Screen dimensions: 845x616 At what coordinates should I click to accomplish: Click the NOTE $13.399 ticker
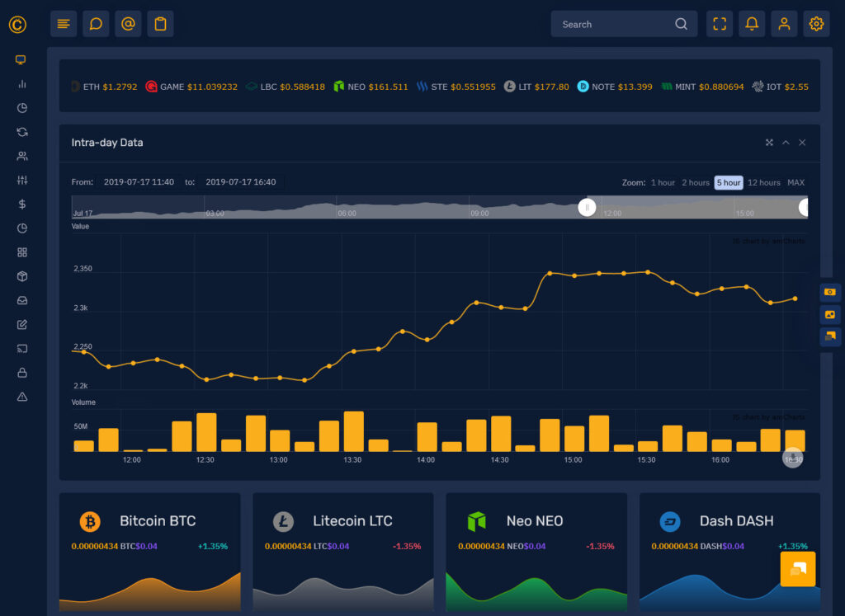615,87
